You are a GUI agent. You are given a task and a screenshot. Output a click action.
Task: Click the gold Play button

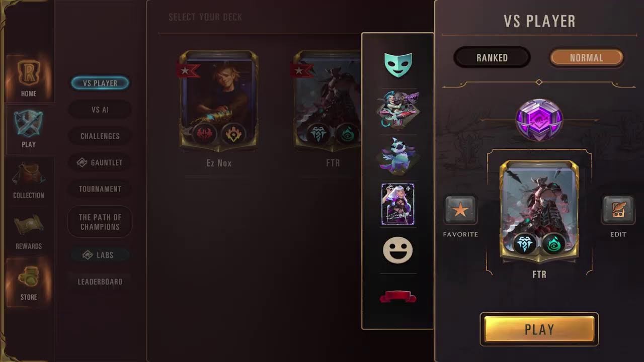pyautogui.click(x=539, y=329)
